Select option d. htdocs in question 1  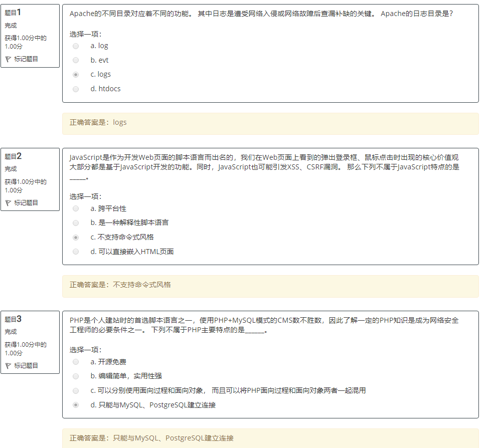click(x=76, y=89)
